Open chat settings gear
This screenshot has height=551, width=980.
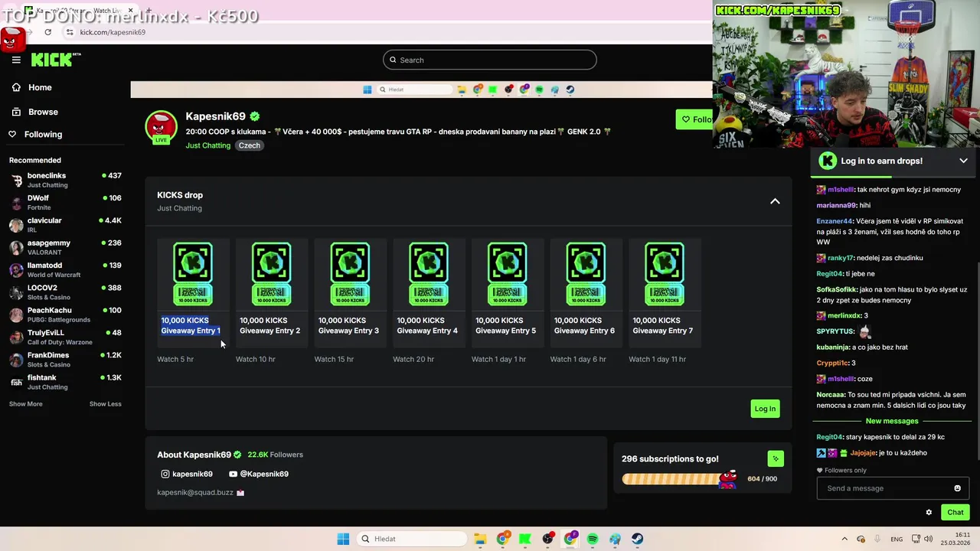[929, 513]
